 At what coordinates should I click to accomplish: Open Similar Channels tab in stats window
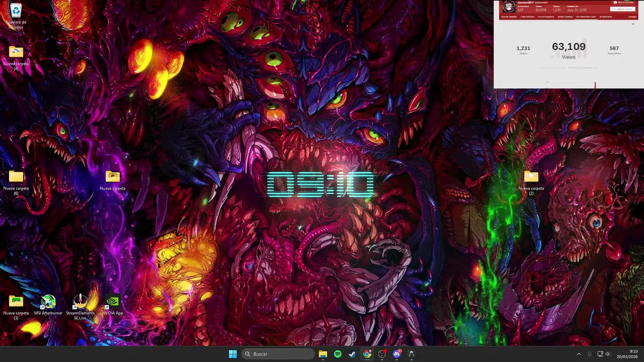click(x=565, y=17)
